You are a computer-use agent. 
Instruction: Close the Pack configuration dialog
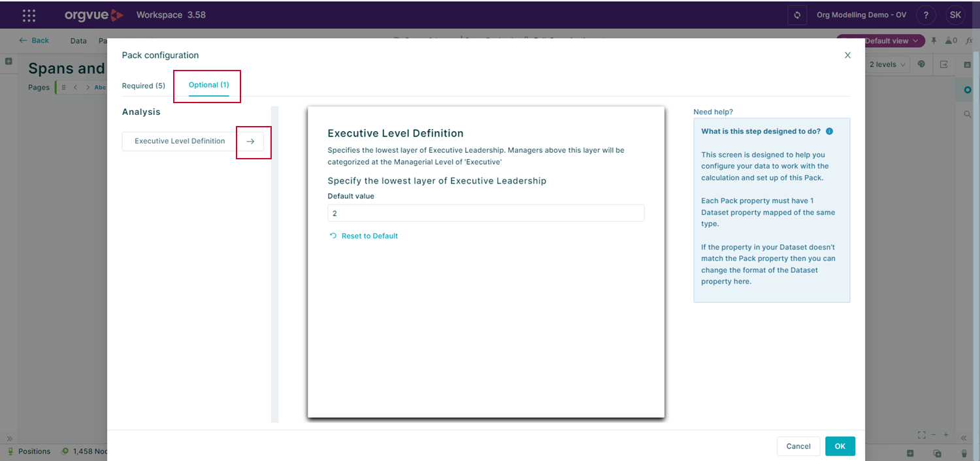pos(847,56)
